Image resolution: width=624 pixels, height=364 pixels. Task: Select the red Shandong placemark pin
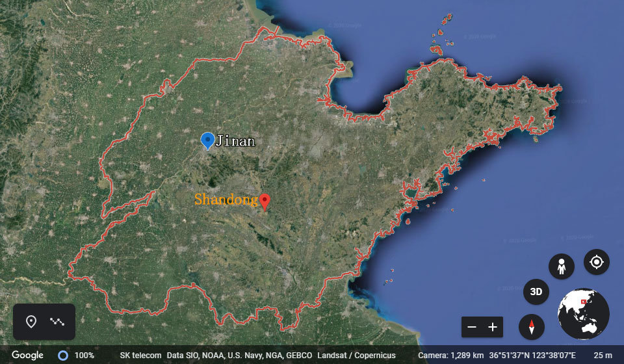(265, 201)
